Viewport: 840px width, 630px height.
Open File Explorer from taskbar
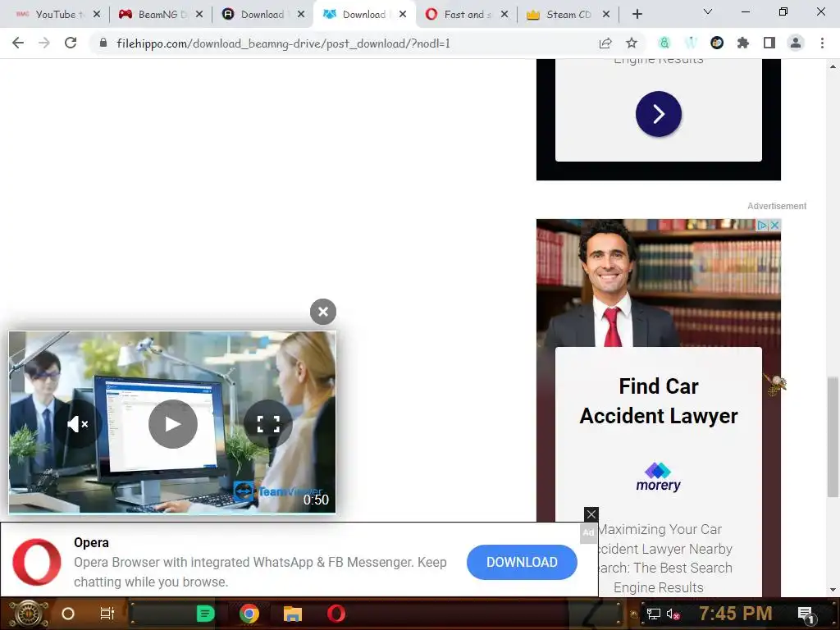click(293, 614)
